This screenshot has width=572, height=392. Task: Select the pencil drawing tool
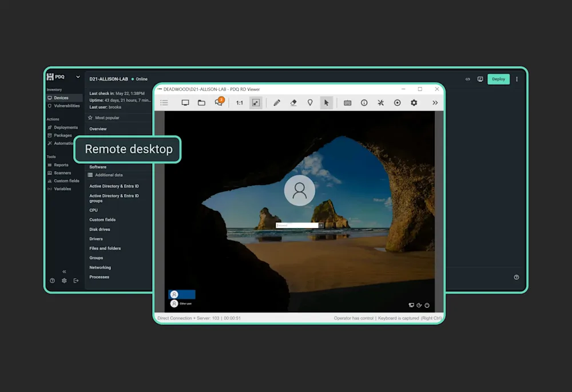pos(277,103)
